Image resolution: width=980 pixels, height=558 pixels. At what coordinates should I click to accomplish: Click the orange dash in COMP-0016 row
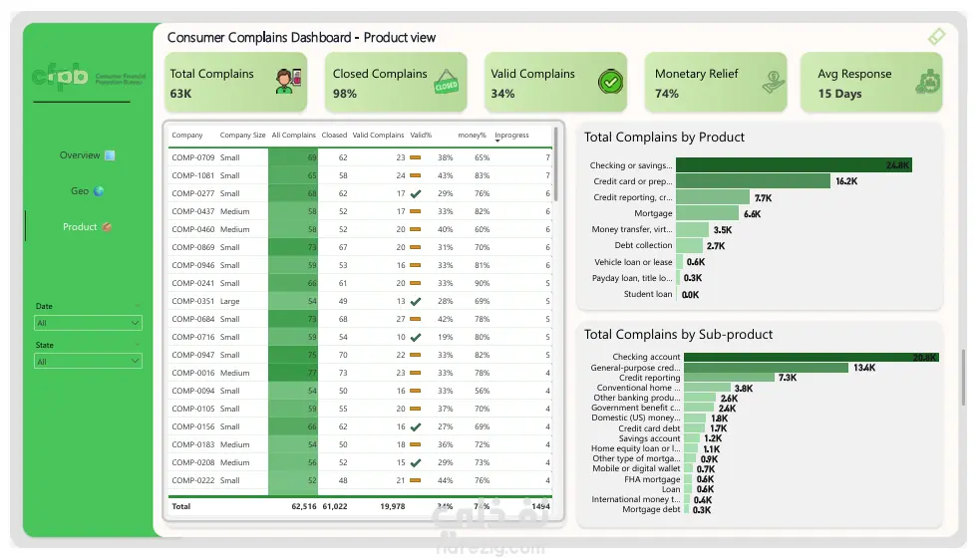(x=415, y=373)
